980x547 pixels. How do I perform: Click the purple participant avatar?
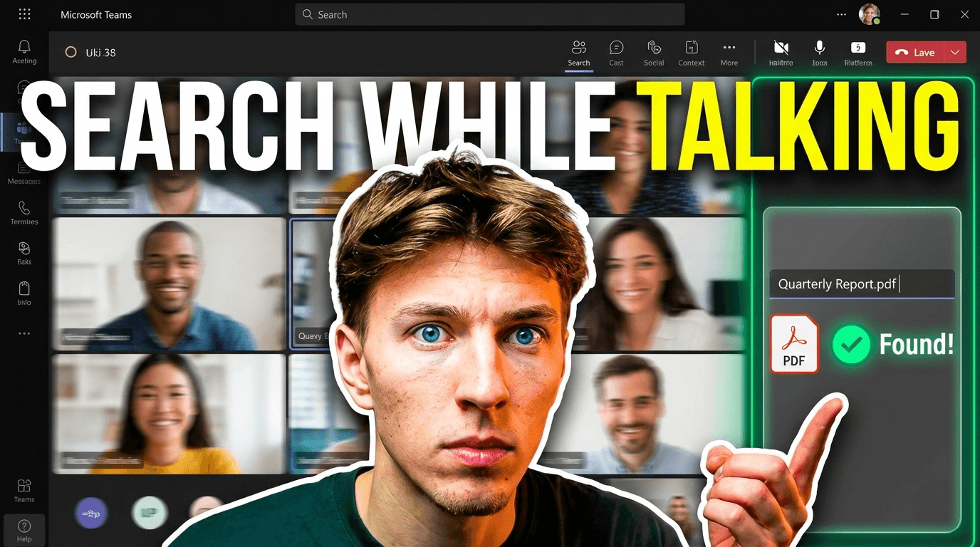[x=91, y=513]
